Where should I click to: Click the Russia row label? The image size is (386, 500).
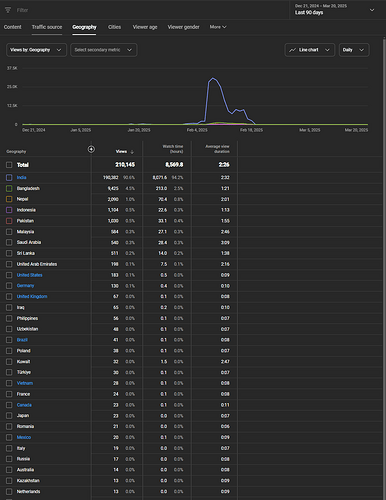pyautogui.click(x=23, y=459)
